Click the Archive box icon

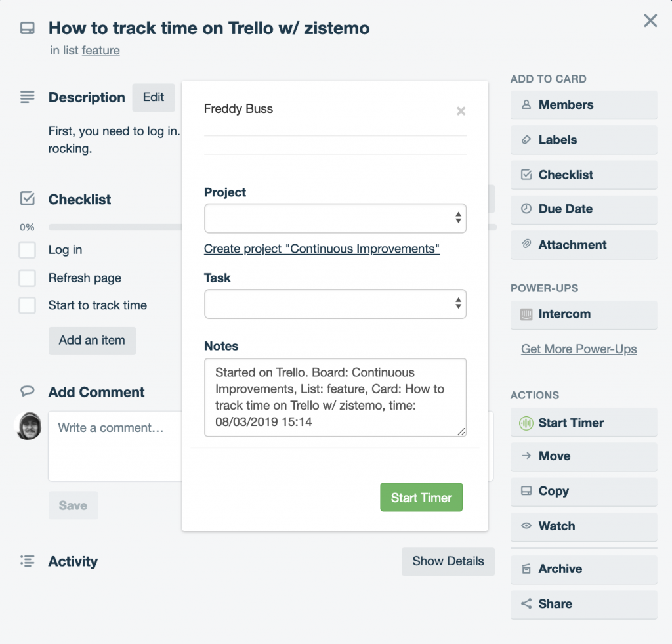tap(526, 569)
